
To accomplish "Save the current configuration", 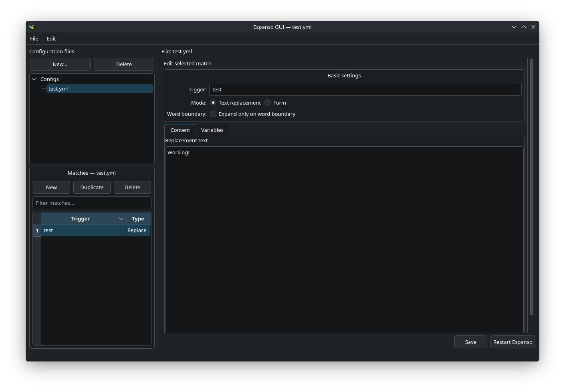I will 471,342.
